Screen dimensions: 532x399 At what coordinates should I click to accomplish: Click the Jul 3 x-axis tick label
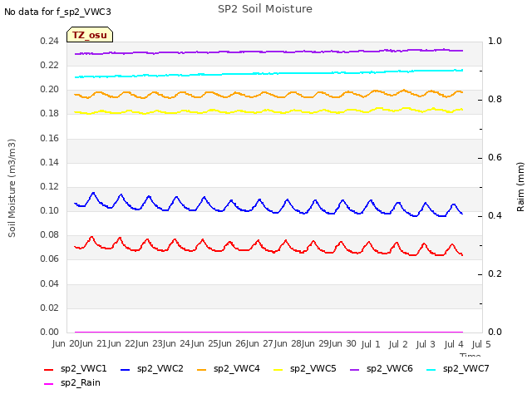click(x=426, y=344)
